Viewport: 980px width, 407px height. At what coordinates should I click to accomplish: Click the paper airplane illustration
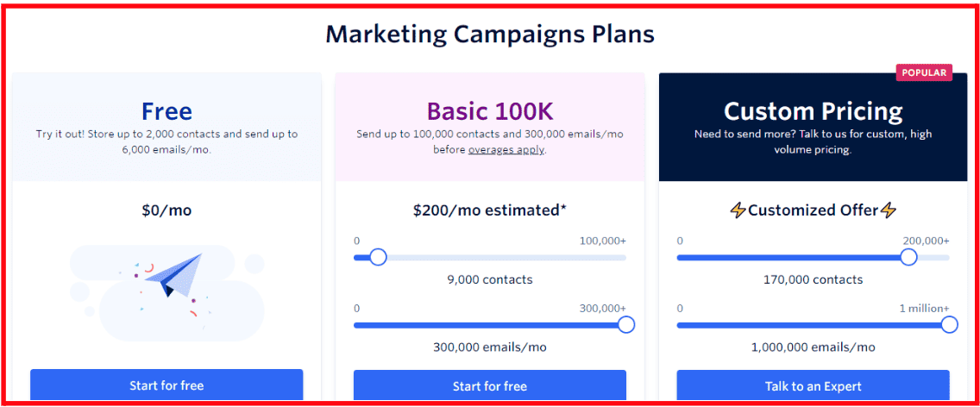[173, 275]
